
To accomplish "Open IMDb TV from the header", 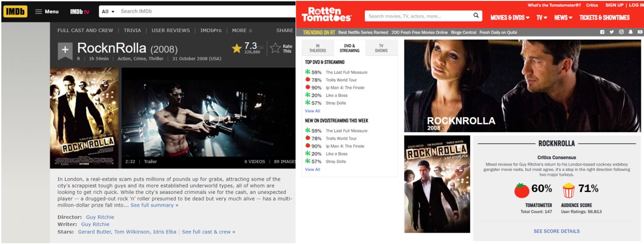I will coord(80,12).
